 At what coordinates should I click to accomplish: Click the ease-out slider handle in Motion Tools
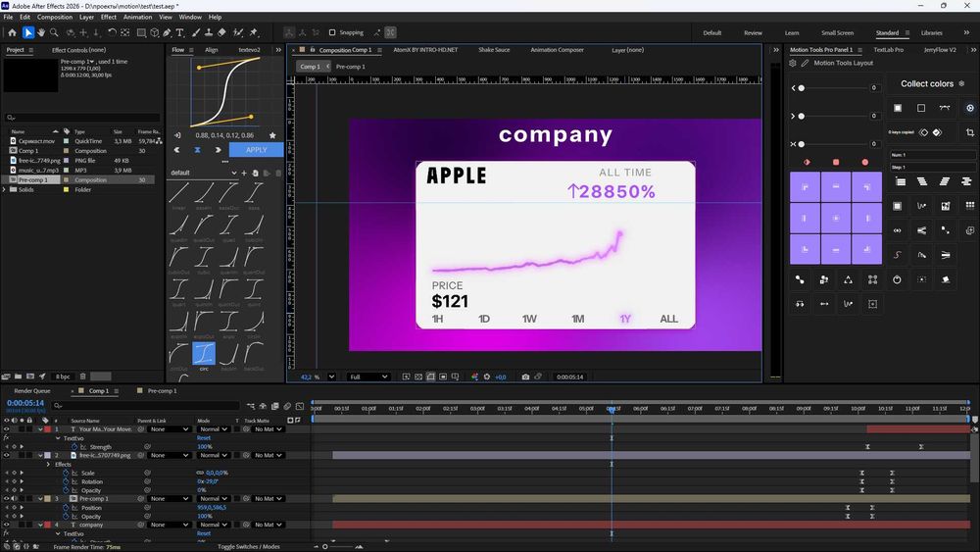tap(802, 117)
